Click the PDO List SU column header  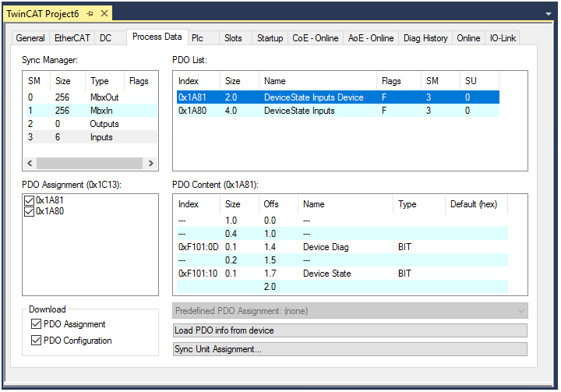click(x=480, y=81)
